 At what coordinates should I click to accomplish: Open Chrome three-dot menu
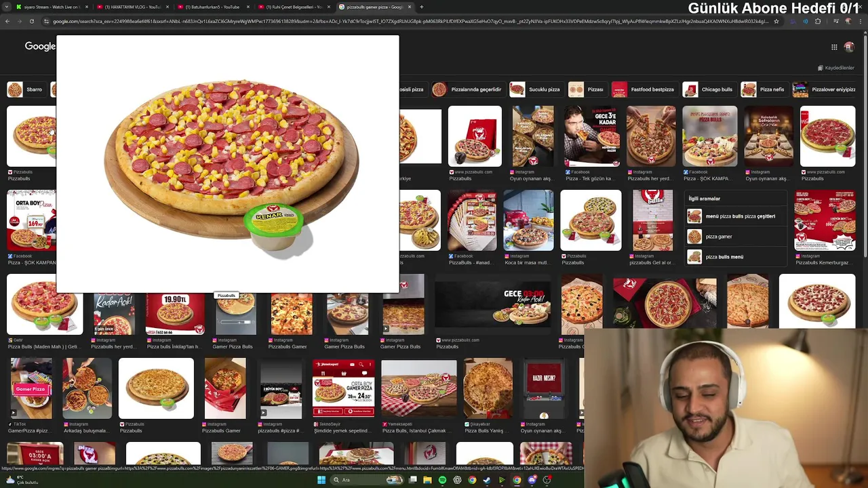click(x=862, y=21)
